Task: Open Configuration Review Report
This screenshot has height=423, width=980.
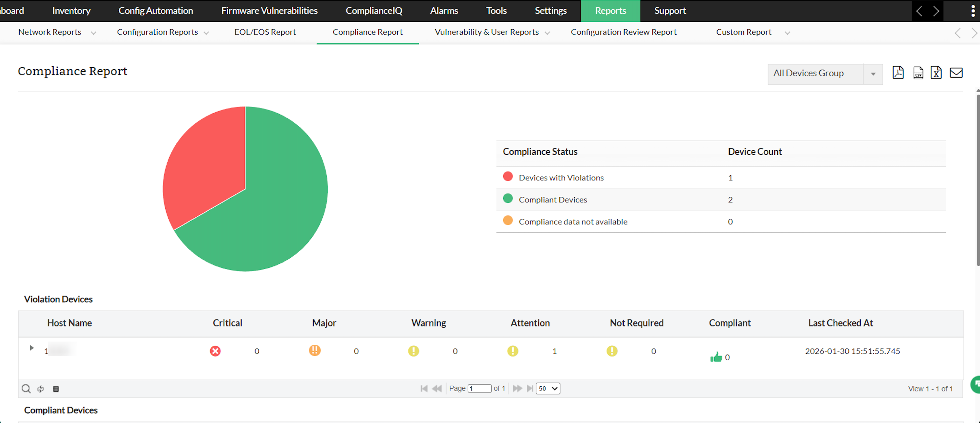Action: pos(623,32)
